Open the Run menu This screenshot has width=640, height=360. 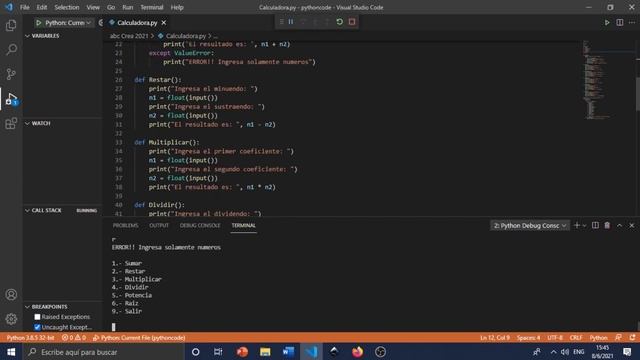[x=127, y=7]
